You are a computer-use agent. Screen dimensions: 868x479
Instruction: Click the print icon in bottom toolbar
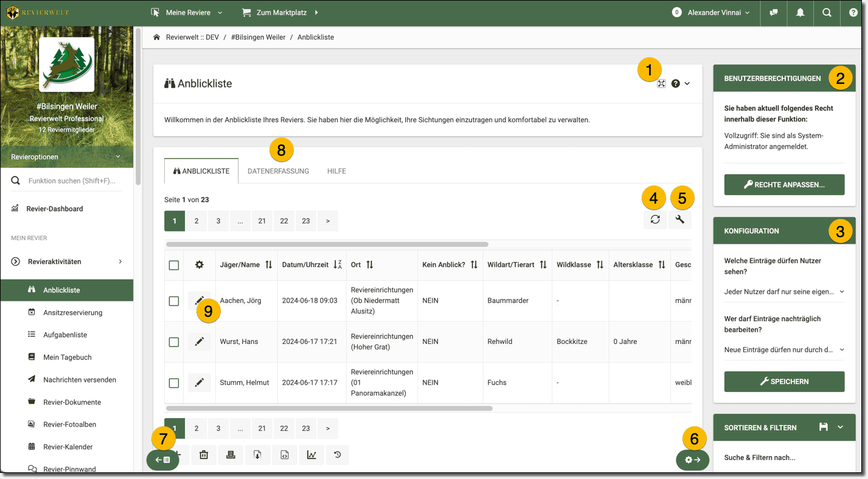(231, 455)
